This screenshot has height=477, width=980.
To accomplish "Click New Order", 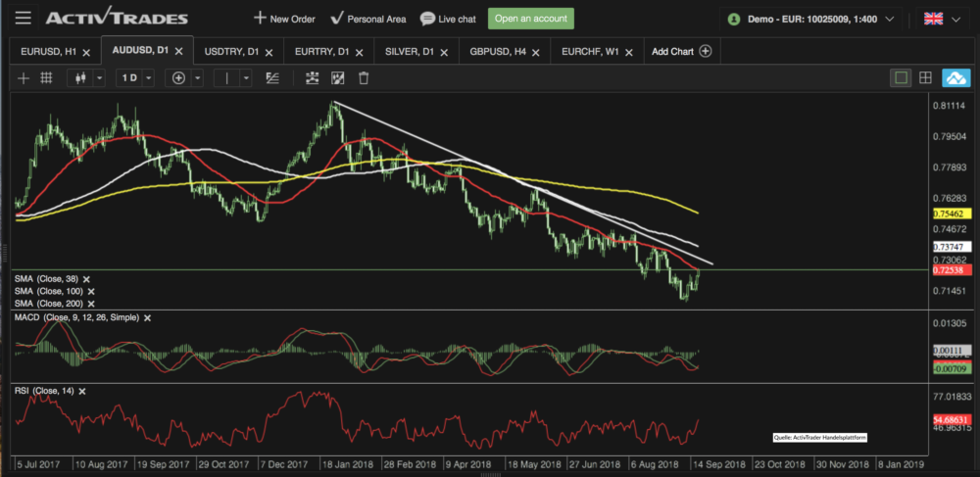I will coord(284,19).
